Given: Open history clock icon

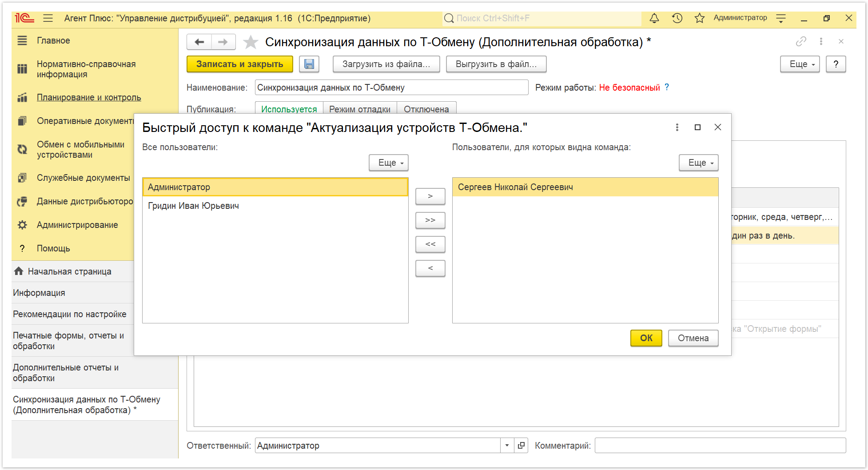Looking at the screenshot, I should point(677,18).
